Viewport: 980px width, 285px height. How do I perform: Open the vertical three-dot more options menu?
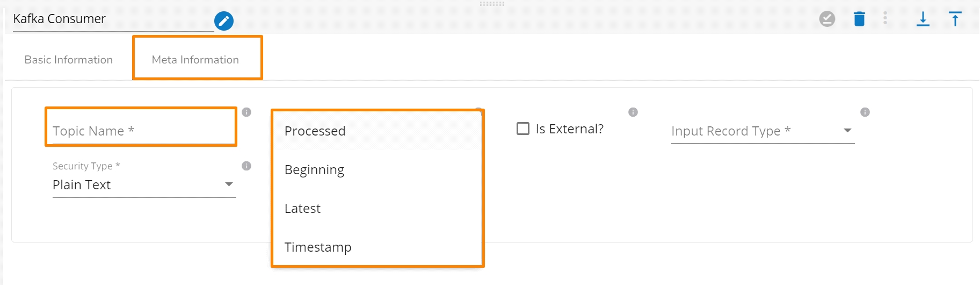tap(885, 18)
